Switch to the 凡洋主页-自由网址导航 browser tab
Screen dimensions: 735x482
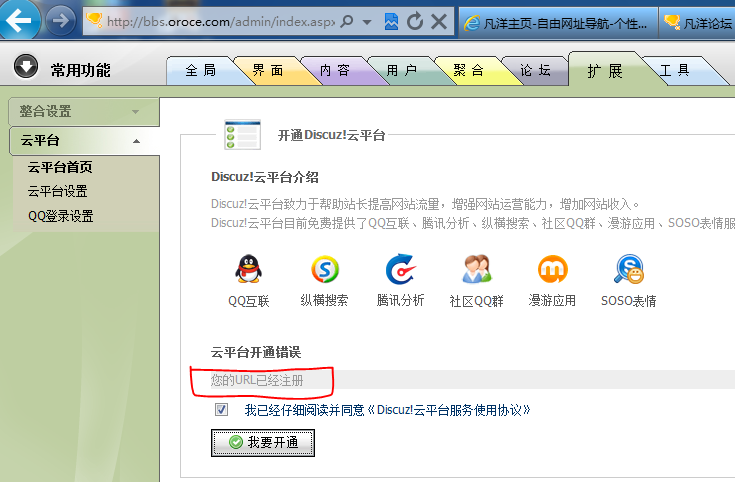click(558, 23)
